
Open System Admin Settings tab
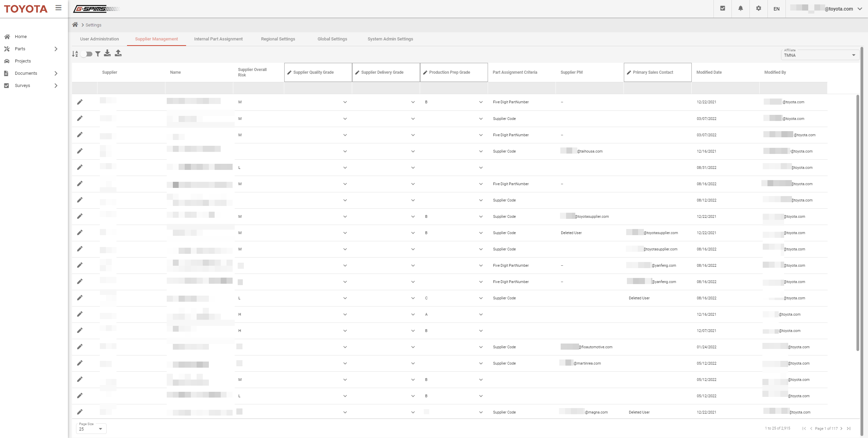pyautogui.click(x=391, y=39)
